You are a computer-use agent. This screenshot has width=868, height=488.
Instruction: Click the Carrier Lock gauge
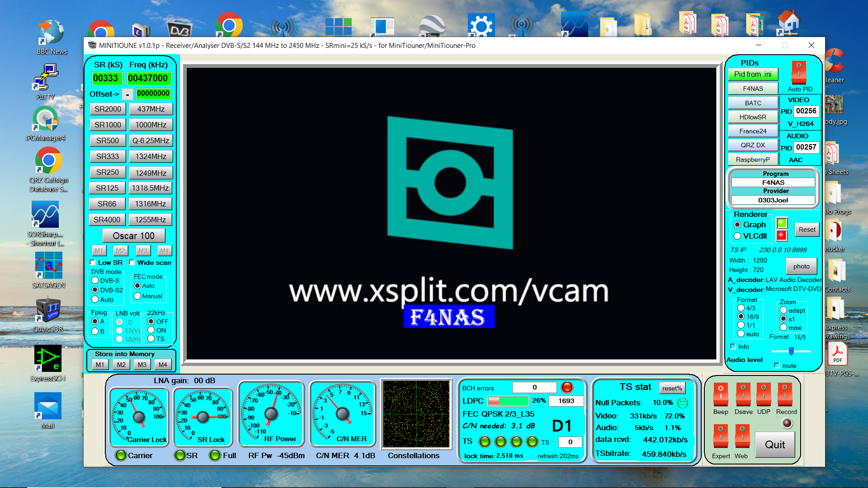pos(139,416)
